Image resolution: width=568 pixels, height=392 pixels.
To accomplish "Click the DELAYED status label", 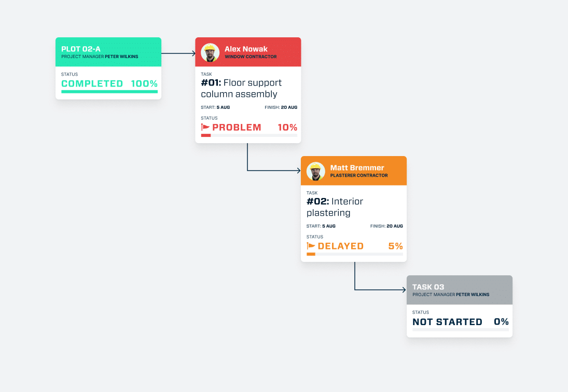I will pos(340,246).
